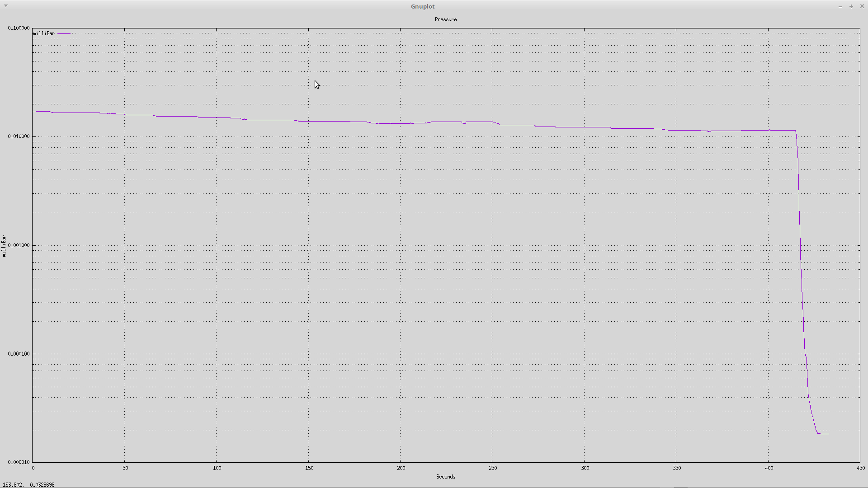Viewport: 868px width, 488px height.
Task: Minimize the Gnuplot window
Action: [840, 6]
